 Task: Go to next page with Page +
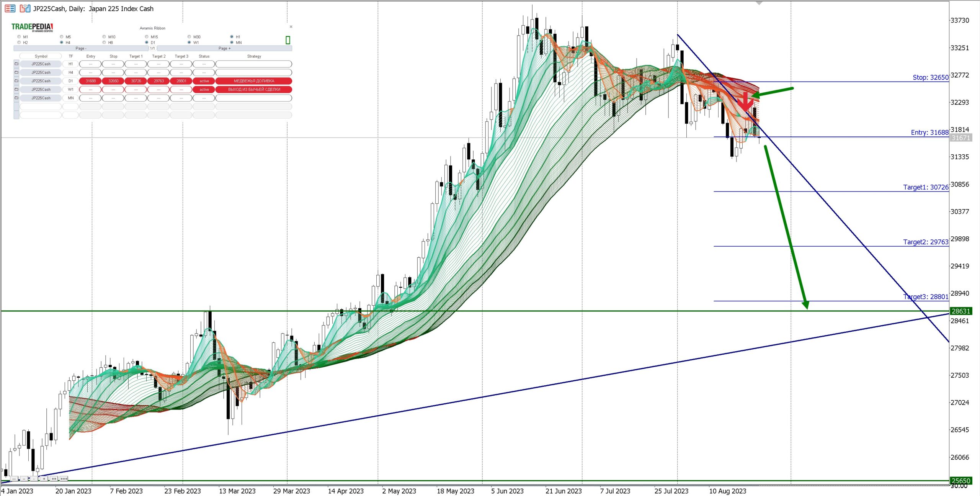click(x=224, y=48)
